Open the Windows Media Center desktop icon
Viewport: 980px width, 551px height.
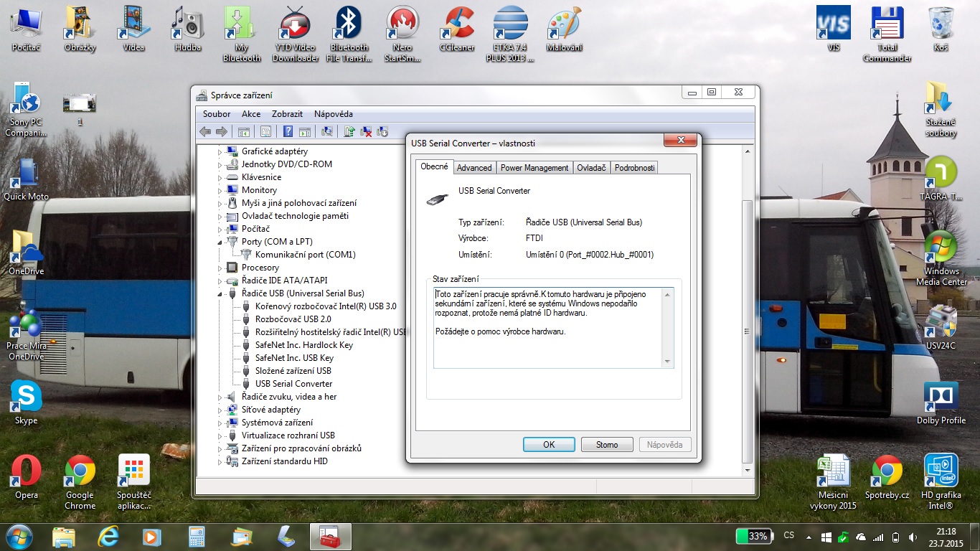(941, 258)
